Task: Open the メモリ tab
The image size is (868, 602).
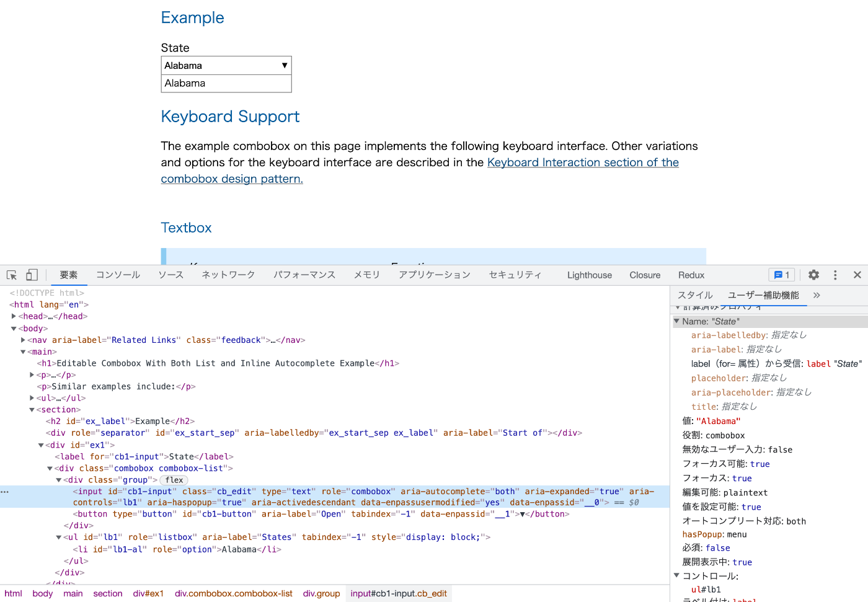Action: click(x=367, y=275)
